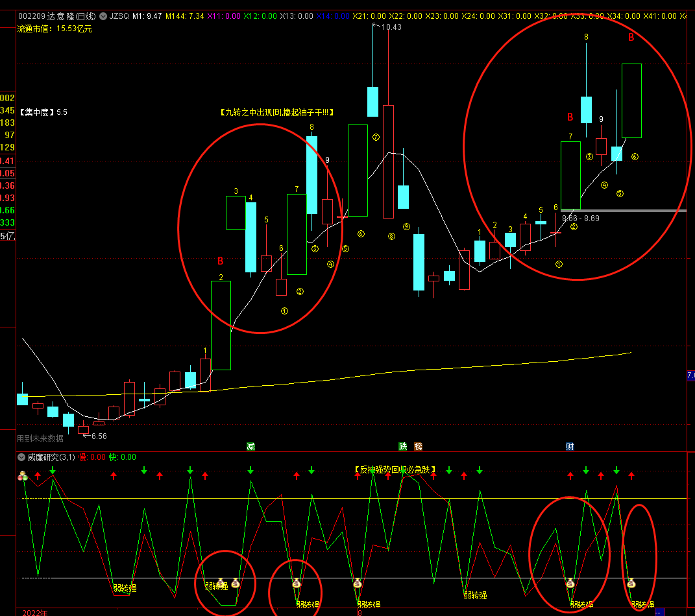Click the 快: 0.00 green value
Screen dimensions: 695x616
coord(123,457)
